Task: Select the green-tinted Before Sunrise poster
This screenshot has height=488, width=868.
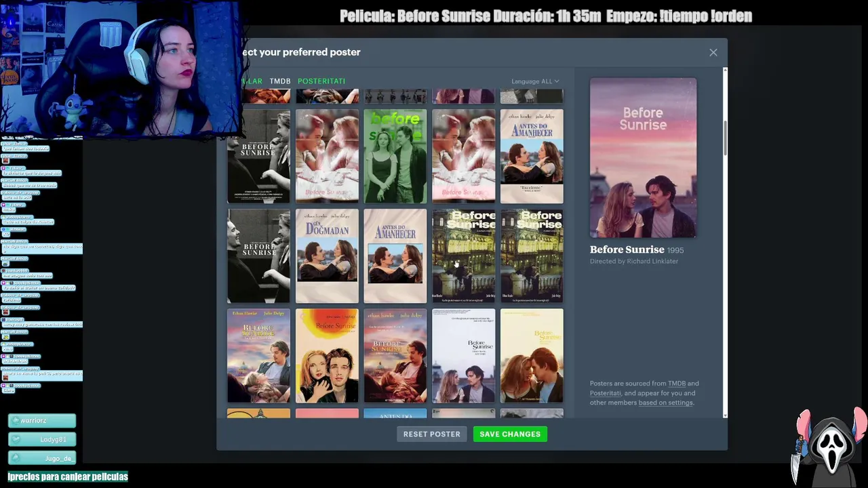Action: [395, 156]
